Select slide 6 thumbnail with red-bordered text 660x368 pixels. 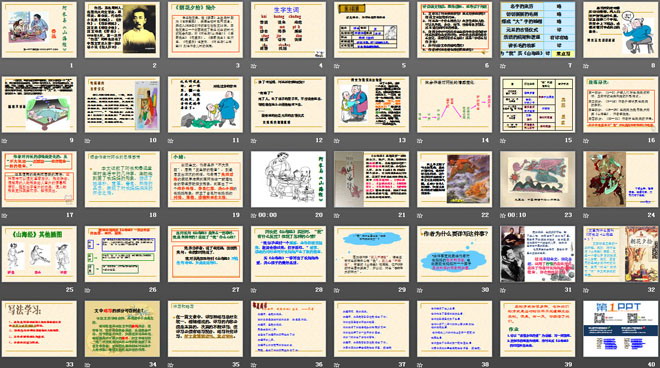455,30
